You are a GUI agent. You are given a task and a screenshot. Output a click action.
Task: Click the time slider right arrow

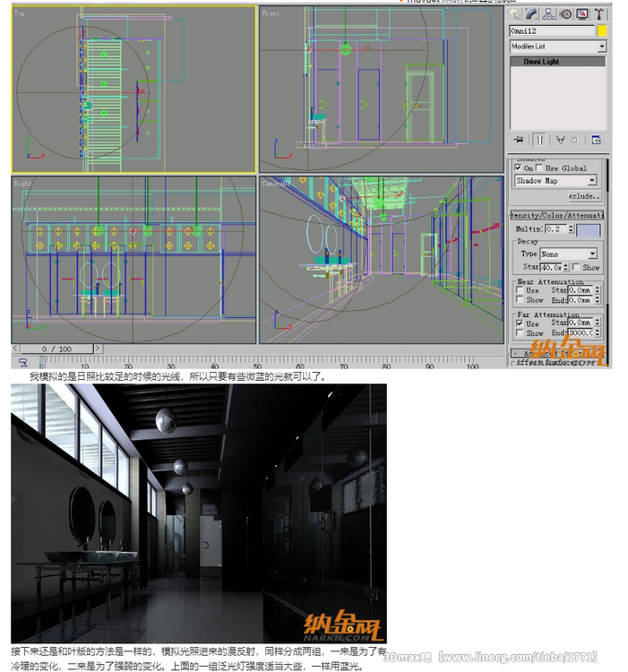point(99,349)
